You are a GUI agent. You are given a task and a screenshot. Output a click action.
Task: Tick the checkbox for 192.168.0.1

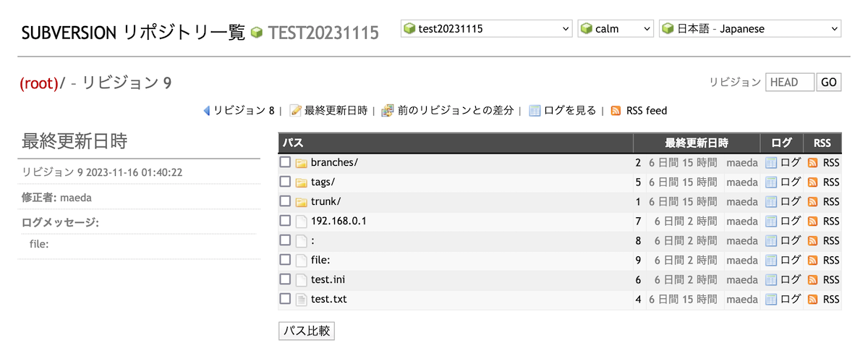(x=286, y=221)
